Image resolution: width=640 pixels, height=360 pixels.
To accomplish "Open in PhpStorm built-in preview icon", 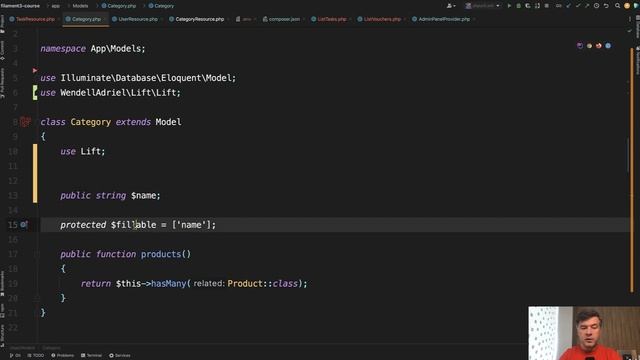I will (580, 46).
